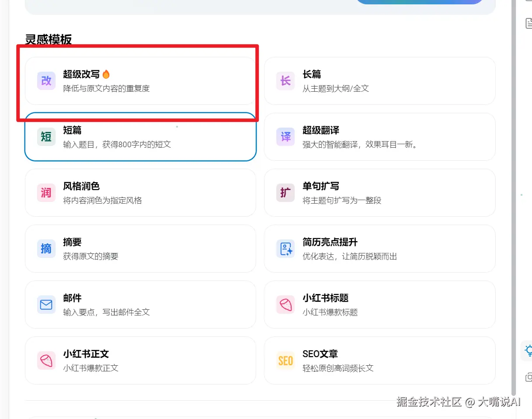532x419 pixels.
Task: Click the resume sparkle icon for 简历亮点提升
Action: [x=285, y=249]
